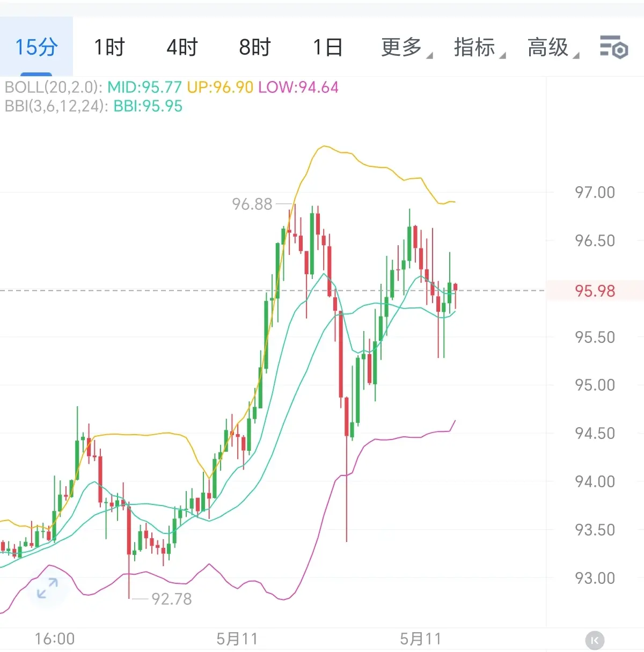Tap the LOW:94.64 value
This screenshot has height=652, width=644.
tap(298, 87)
